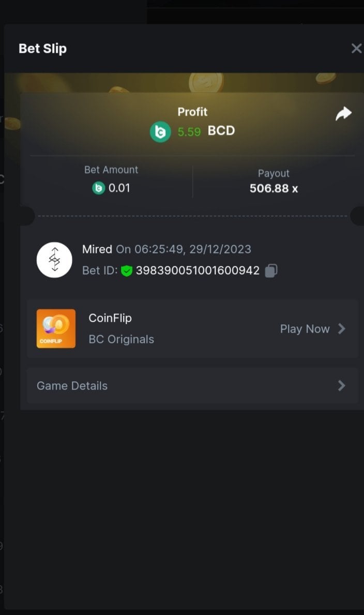Click the 506.88 x payout value

pos(274,188)
